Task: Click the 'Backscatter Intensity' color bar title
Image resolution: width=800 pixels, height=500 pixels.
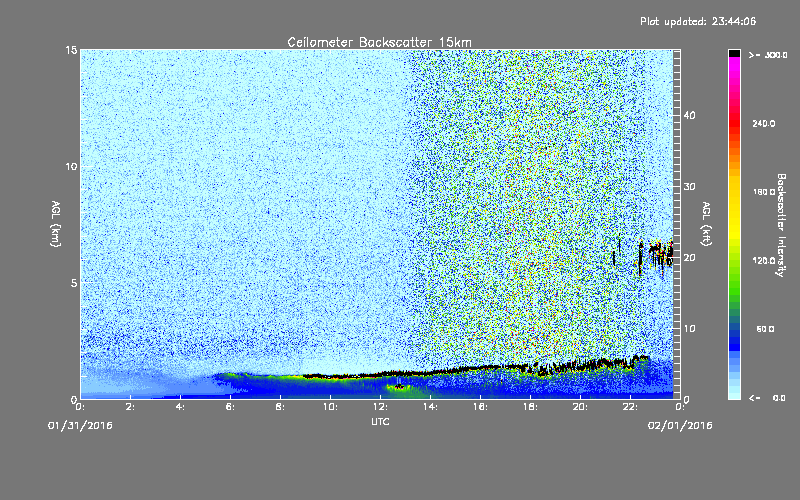Action: (x=781, y=225)
